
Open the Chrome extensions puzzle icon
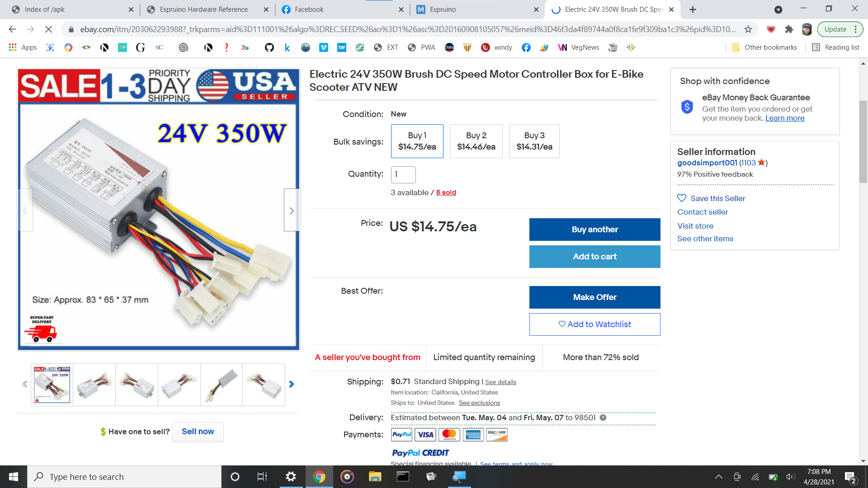tap(789, 29)
